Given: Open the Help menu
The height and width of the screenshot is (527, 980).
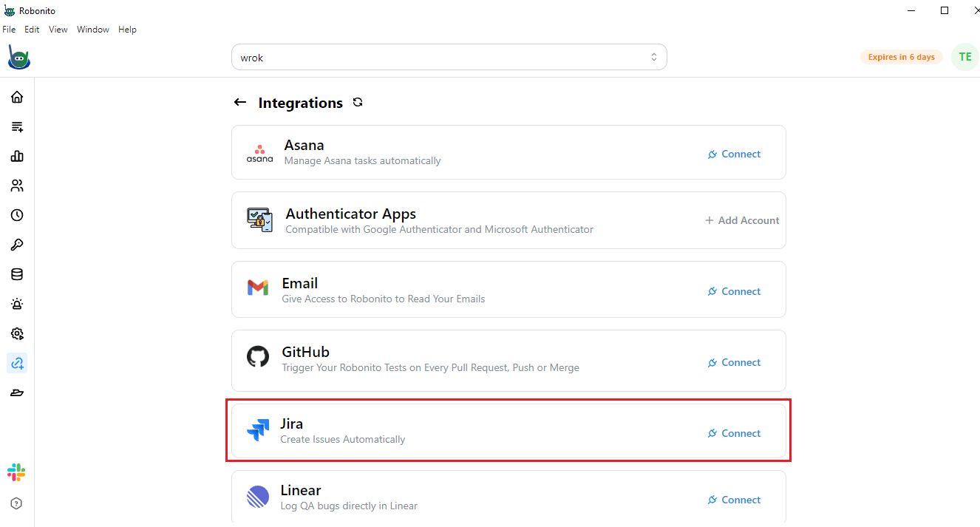Looking at the screenshot, I should coord(127,30).
